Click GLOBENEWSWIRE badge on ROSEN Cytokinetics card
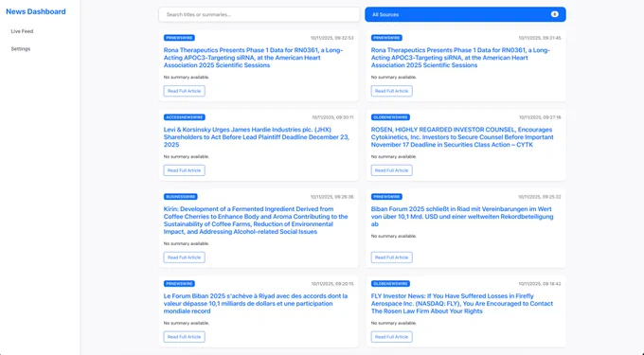Screen dimensions: 644x355 [390, 117]
